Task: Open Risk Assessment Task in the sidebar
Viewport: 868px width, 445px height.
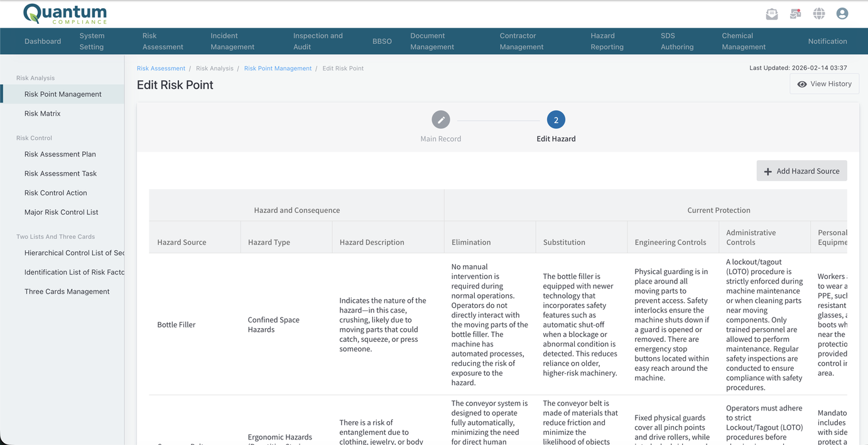Action: 60,173
